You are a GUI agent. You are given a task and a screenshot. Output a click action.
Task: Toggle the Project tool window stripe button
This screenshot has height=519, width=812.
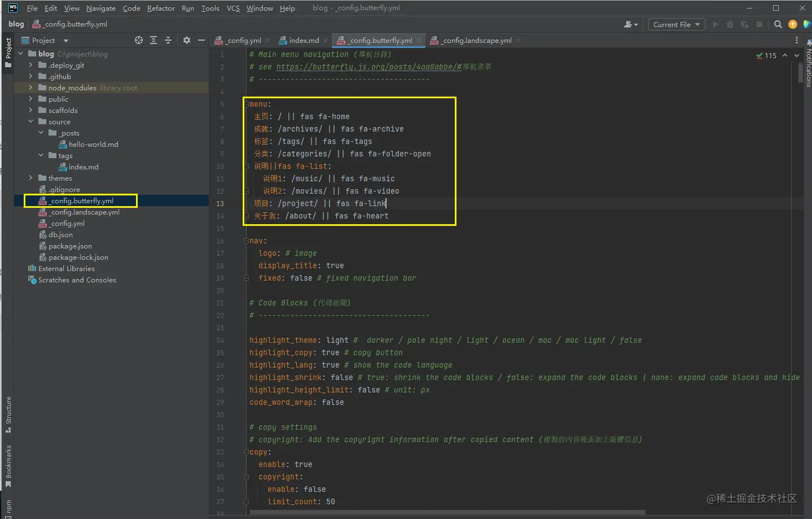coord(8,53)
